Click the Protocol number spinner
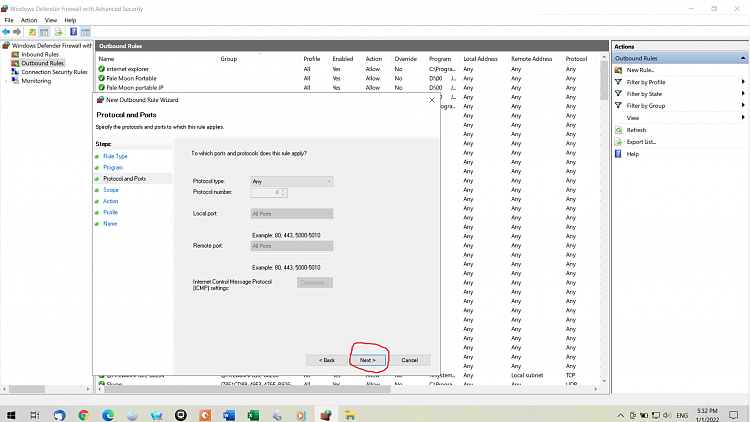 (x=283, y=192)
